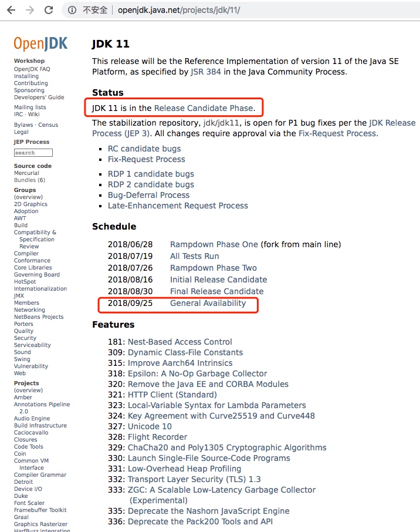Open Serviceability group link
The image size is (420, 532).
click(x=32, y=345)
